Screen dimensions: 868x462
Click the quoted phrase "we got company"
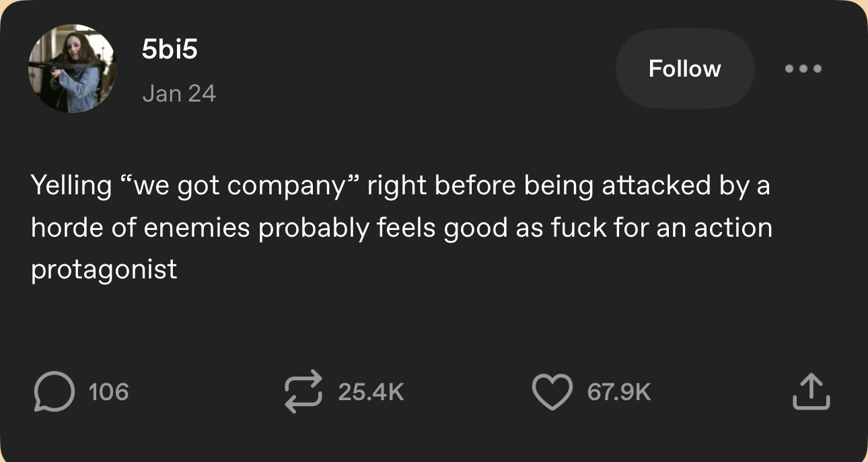click(x=240, y=186)
